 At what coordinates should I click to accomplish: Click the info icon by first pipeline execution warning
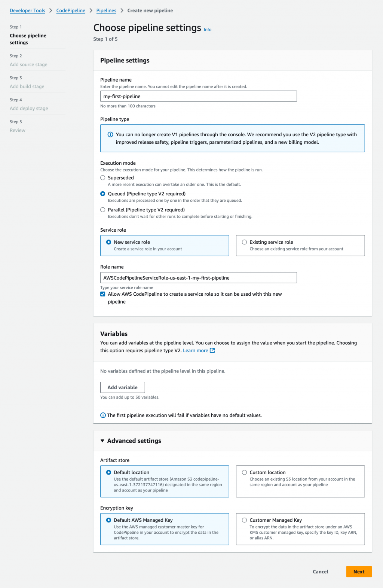103,415
